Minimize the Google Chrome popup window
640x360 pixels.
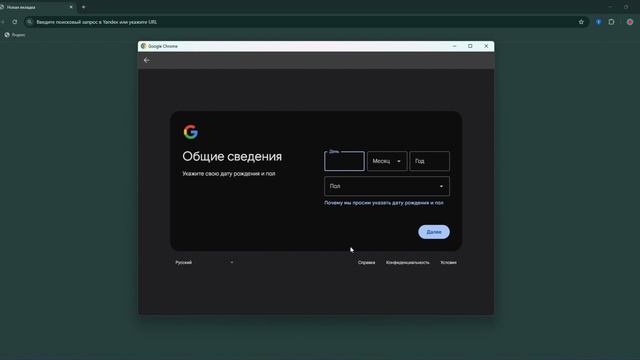point(454,46)
